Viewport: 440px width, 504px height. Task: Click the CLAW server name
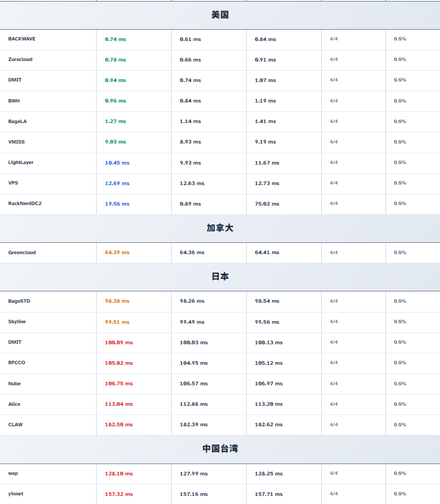pyautogui.click(x=15, y=425)
